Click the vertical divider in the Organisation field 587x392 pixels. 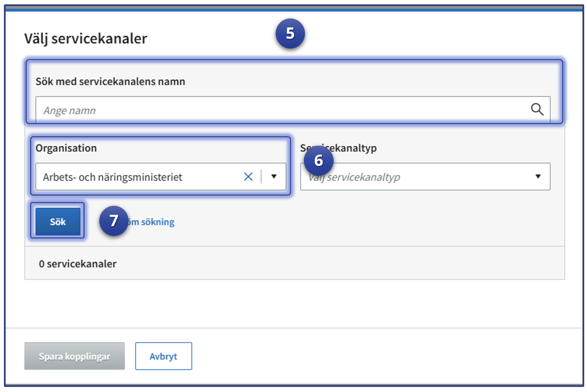261,176
